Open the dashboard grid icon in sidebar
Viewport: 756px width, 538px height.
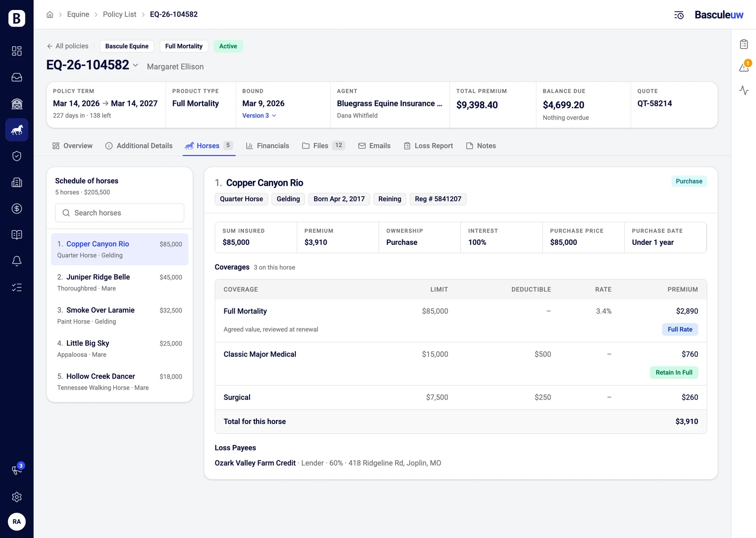17,51
